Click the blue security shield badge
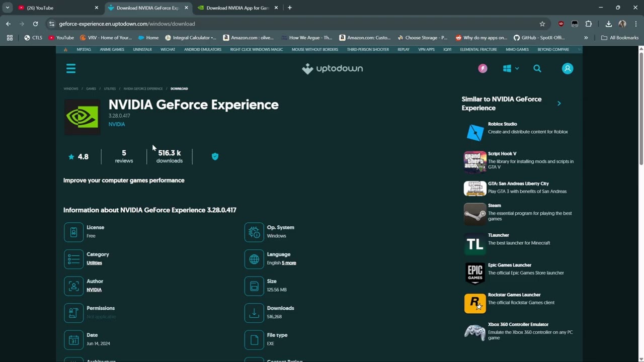Viewport: 644px width, 362px height. (x=215, y=156)
